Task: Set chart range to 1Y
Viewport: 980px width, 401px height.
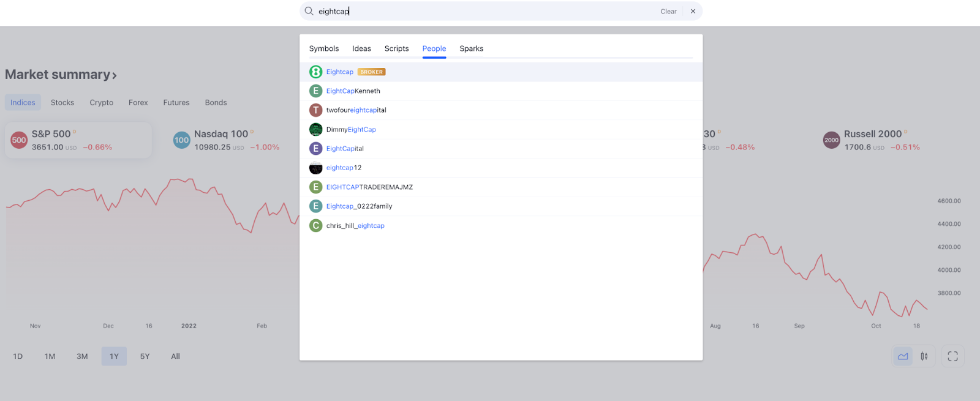Action: (x=114, y=356)
